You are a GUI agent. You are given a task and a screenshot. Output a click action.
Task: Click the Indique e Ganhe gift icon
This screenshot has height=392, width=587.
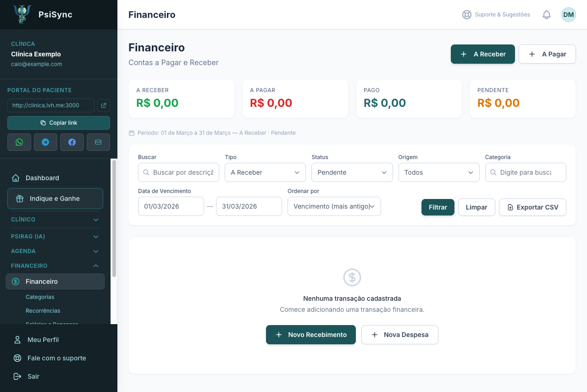coord(19,199)
